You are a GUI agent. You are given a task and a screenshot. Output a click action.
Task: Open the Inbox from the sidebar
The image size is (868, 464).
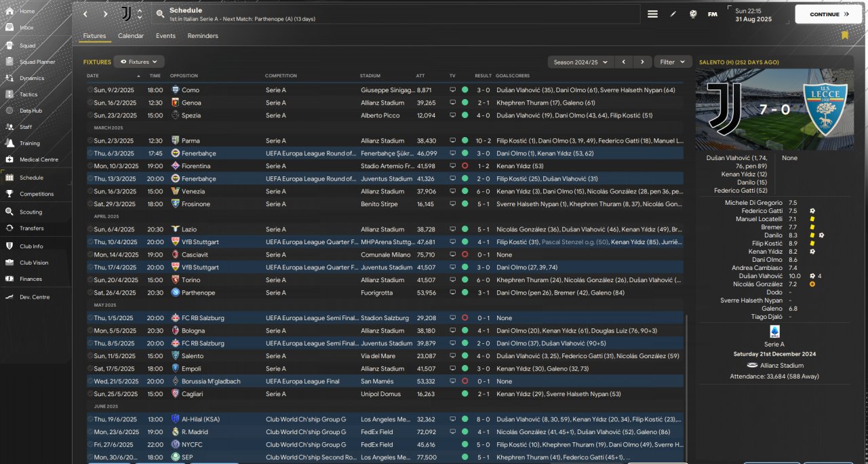click(26, 28)
